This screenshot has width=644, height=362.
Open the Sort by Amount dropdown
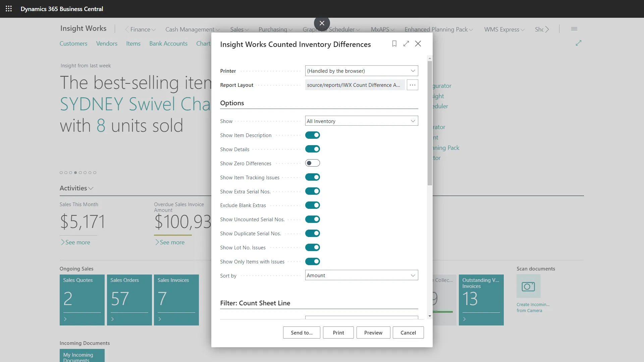tap(362, 275)
